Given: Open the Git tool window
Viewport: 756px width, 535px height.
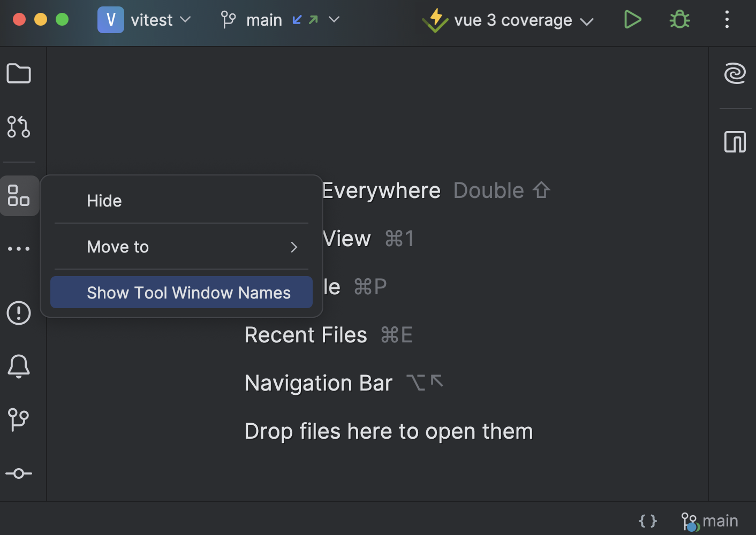Looking at the screenshot, I should (x=19, y=419).
